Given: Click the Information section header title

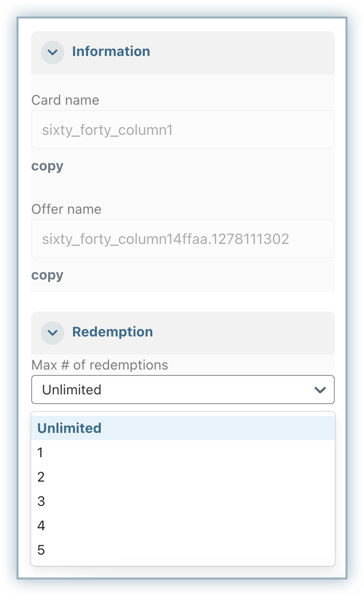Looking at the screenshot, I should click(x=111, y=52).
